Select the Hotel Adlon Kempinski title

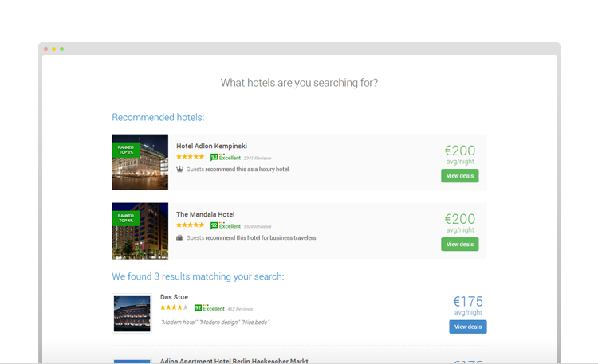211,146
